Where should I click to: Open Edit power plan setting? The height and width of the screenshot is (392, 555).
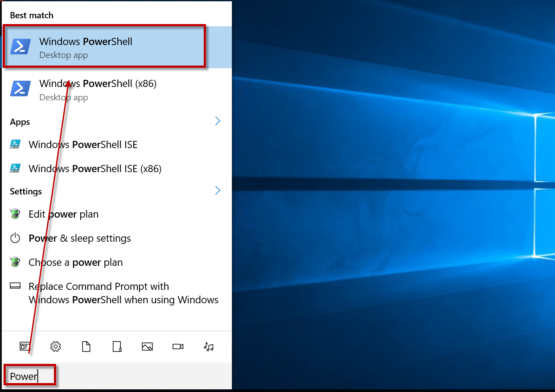63,215
